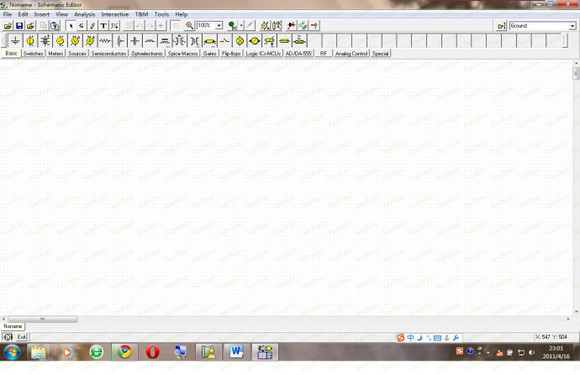Select the wire drawing pencil tool
This screenshot has height=375, width=580.
click(x=92, y=26)
